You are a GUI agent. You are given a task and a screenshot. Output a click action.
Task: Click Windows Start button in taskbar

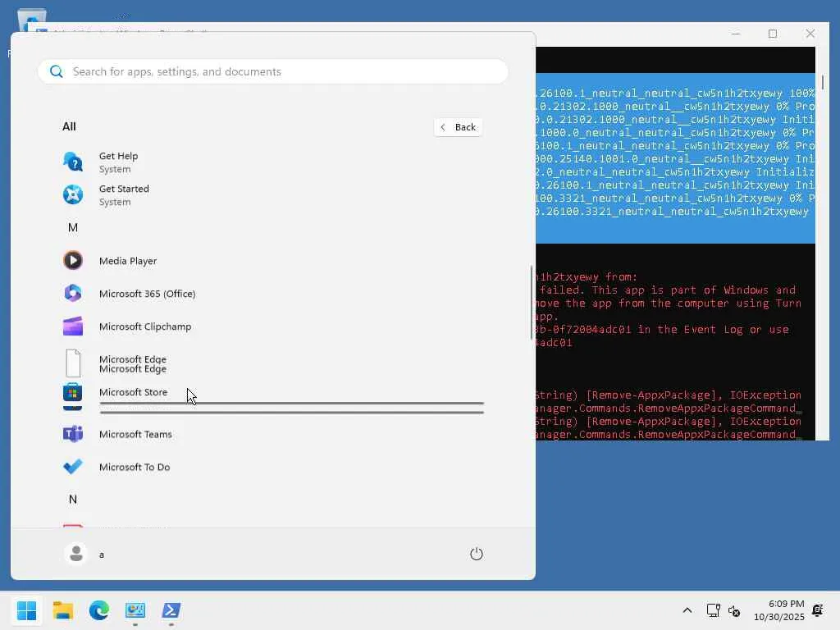click(x=26, y=610)
